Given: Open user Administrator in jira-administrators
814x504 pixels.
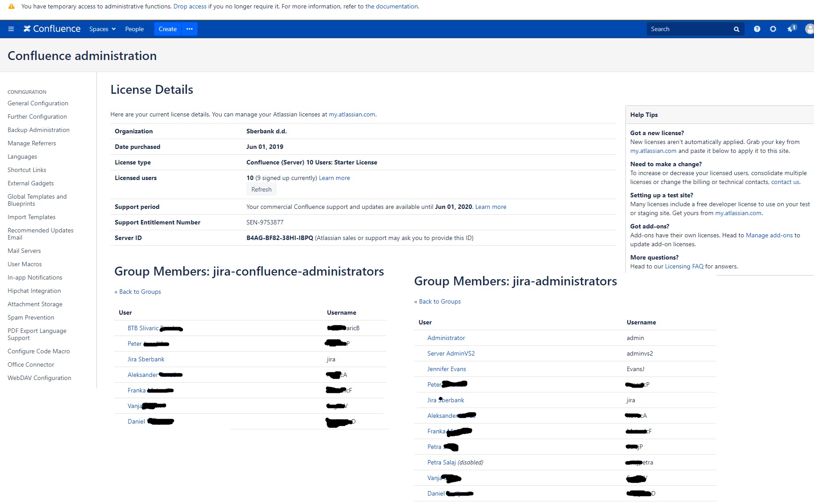Looking at the screenshot, I should 446,338.
